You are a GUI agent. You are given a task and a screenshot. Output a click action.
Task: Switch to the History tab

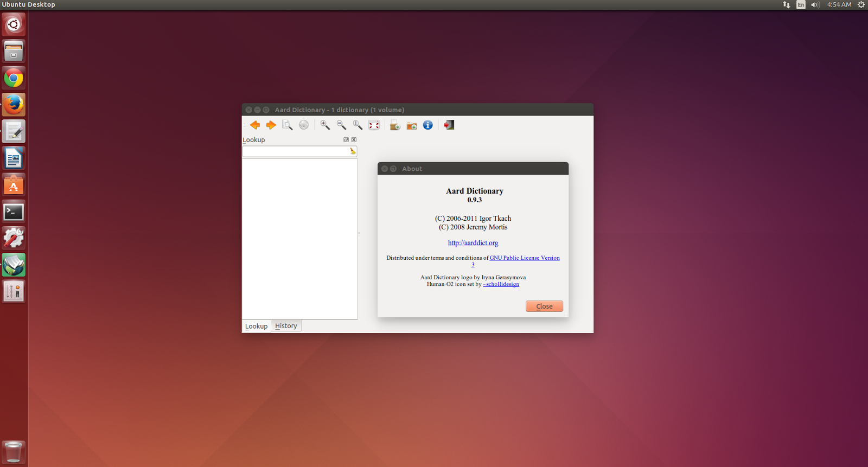click(286, 326)
